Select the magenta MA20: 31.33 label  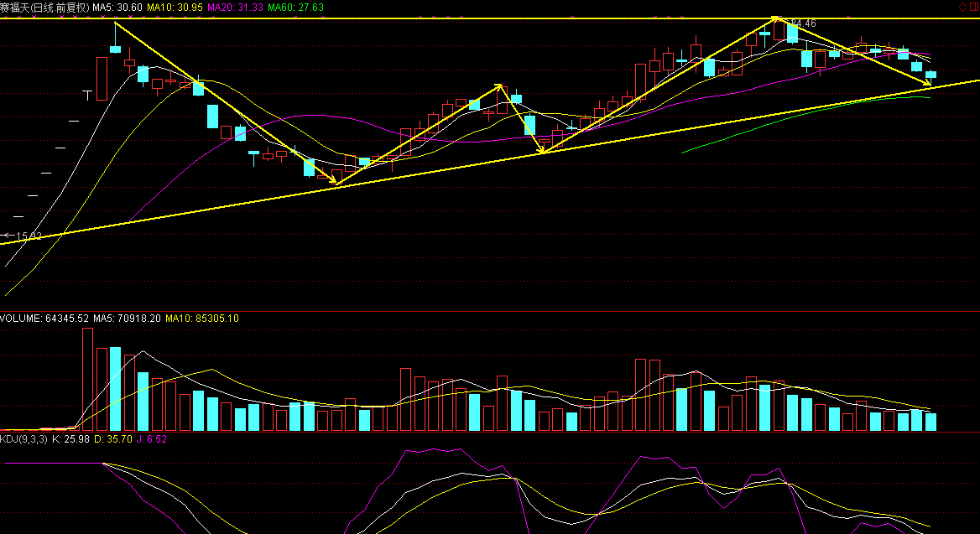(x=235, y=8)
